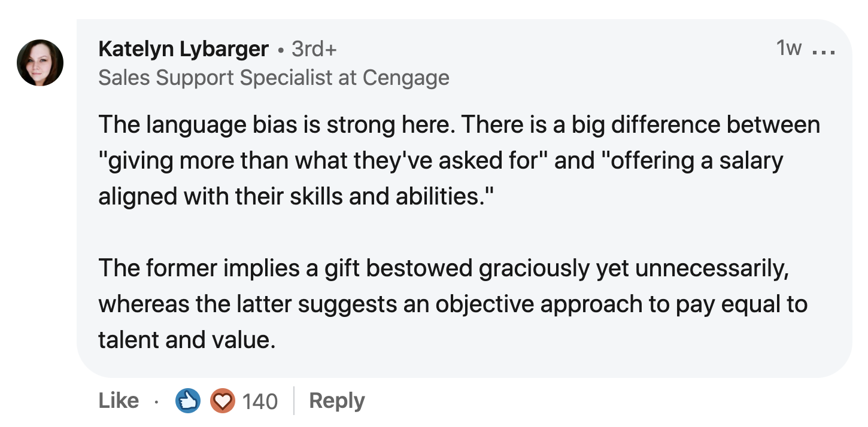
Task: Click the Katelyn Lybarger name link
Action: [x=183, y=49]
